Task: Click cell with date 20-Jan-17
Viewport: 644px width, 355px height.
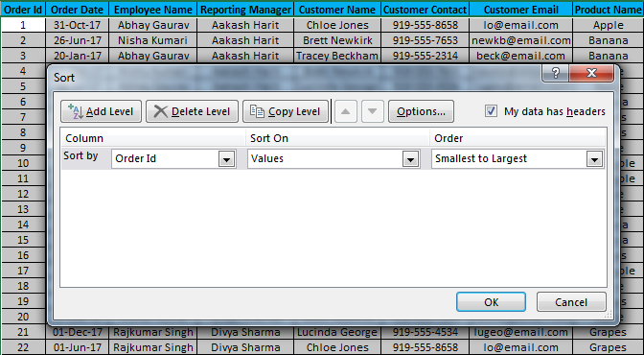Action: click(x=78, y=56)
